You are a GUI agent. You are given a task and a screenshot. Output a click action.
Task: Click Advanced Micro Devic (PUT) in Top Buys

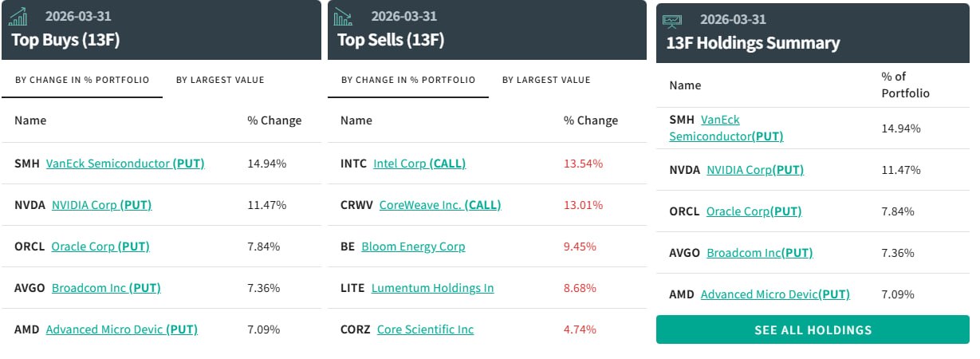(122, 329)
